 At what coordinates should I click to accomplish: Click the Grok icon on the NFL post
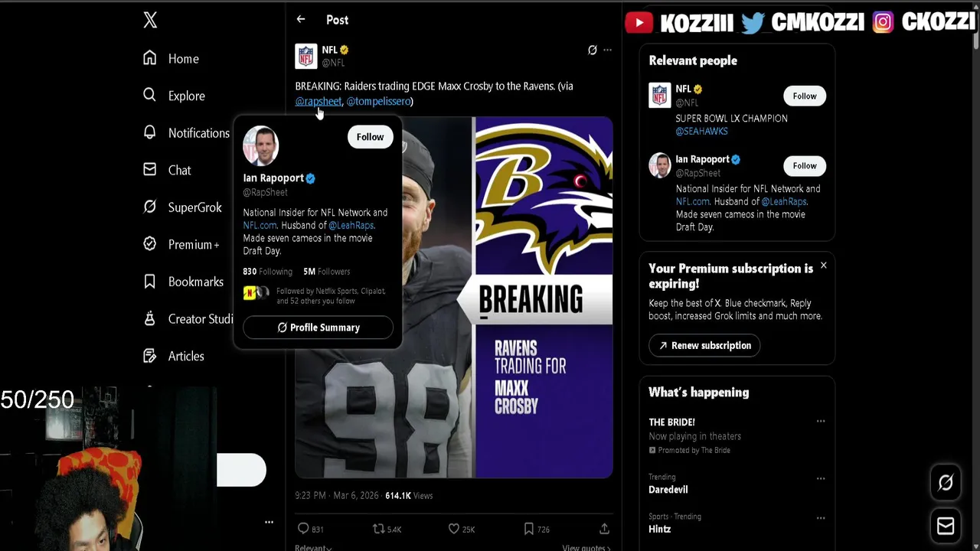pyautogui.click(x=592, y=50)
